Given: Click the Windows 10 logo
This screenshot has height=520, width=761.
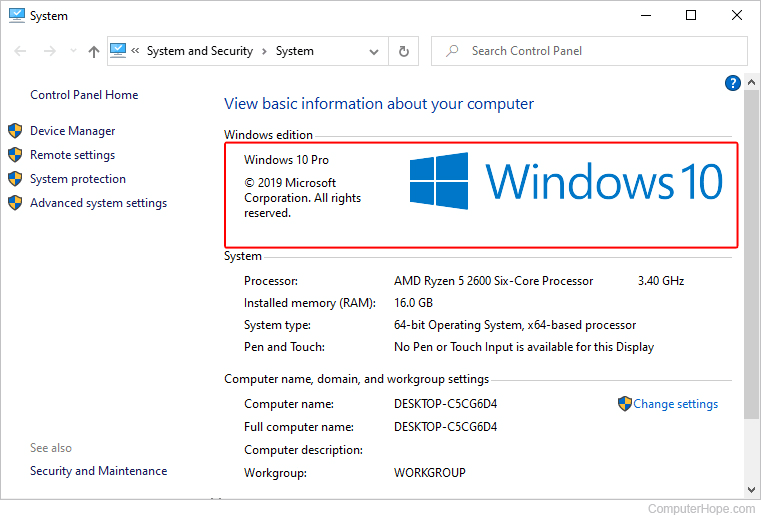Looking at the screenshot, I should (x=566, y=182).
